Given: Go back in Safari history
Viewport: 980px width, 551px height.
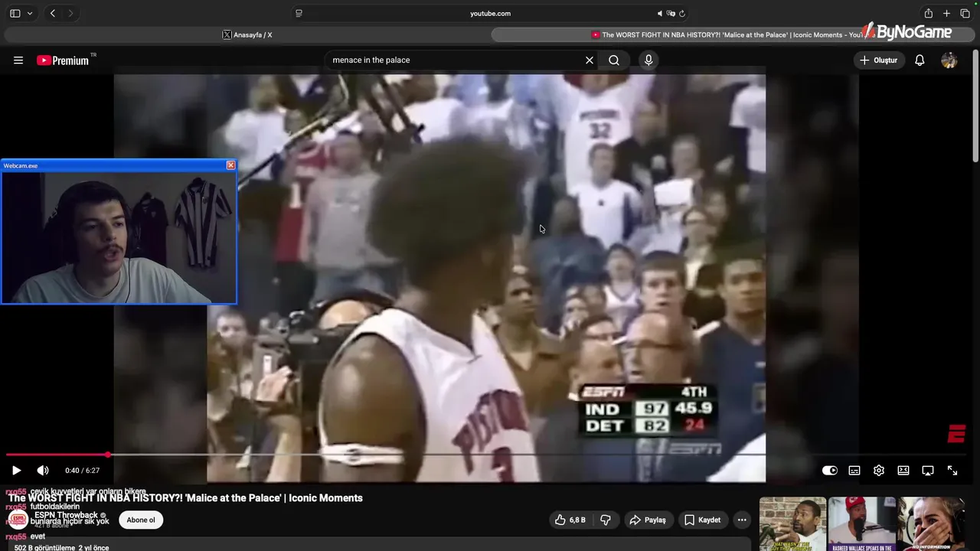Looking at the screenshot, I should click(52, 13).
